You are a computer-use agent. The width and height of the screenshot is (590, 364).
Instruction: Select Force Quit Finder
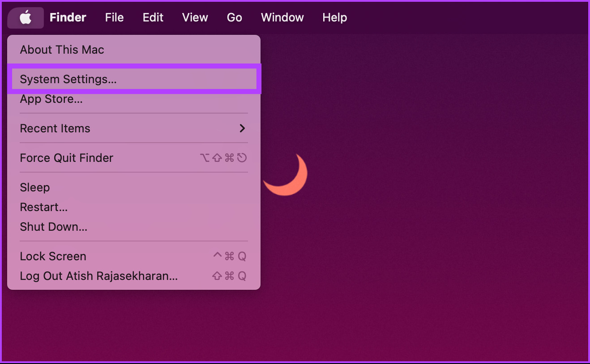66,157
